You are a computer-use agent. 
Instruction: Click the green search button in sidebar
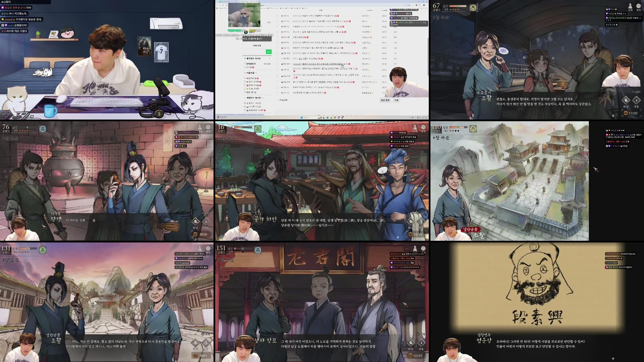pyautogui.click(x=269, y=52)
